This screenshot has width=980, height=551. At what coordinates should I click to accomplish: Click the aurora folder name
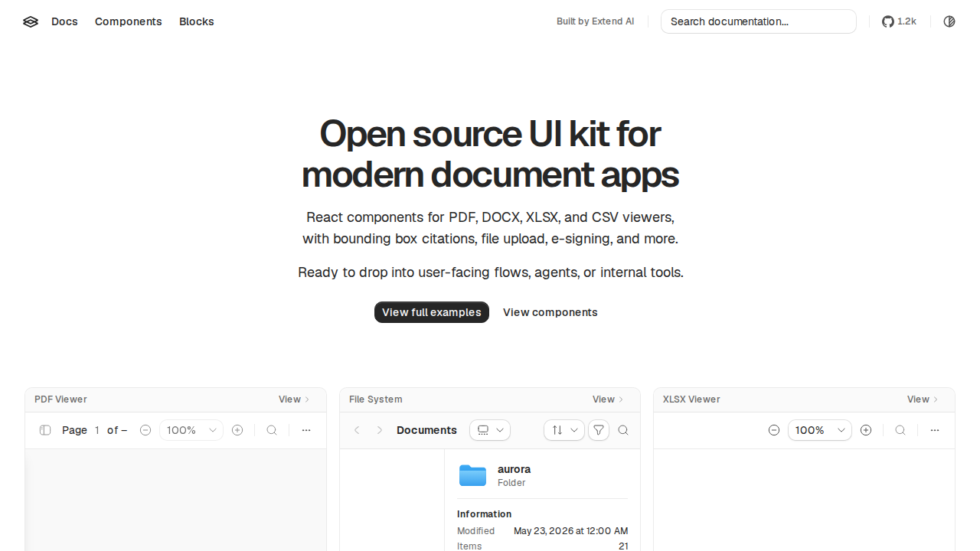[x=514, y=469]
